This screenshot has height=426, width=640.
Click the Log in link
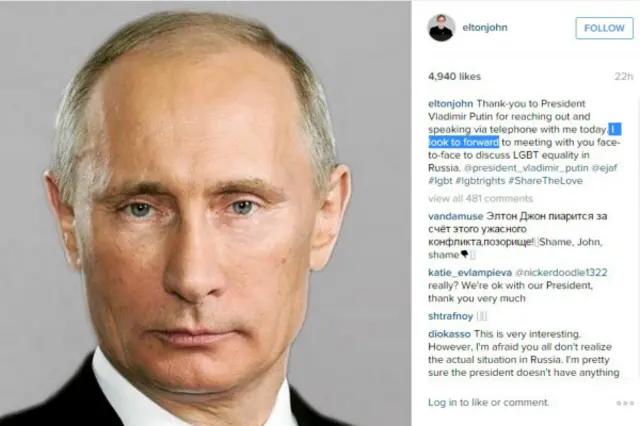pos(442,403)
